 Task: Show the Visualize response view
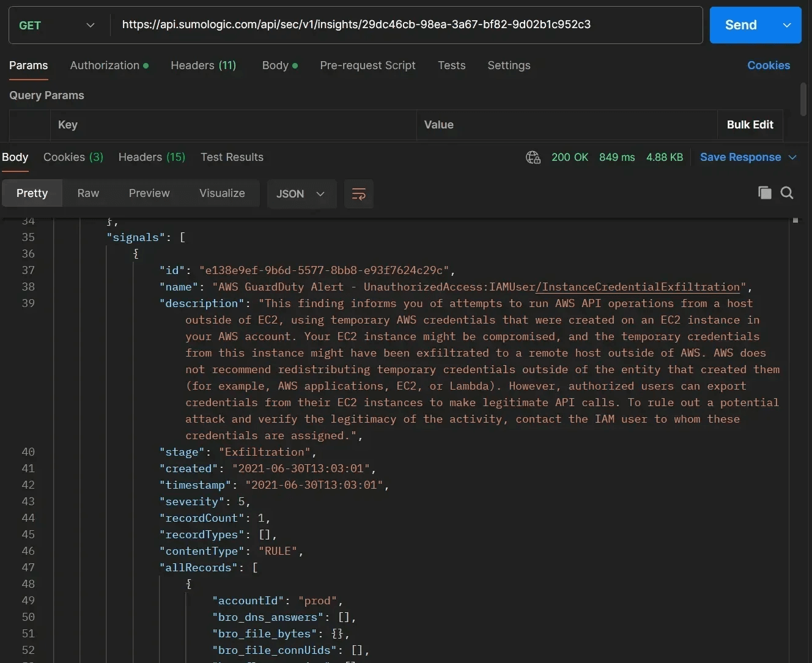[x=222, y=193]
